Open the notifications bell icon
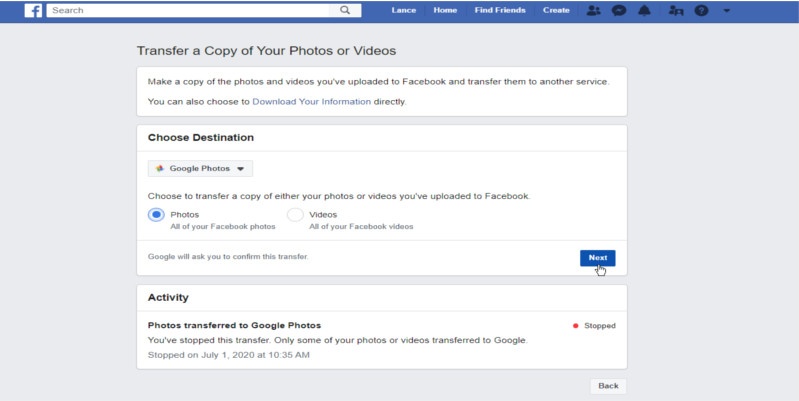 tap(645, 10)
